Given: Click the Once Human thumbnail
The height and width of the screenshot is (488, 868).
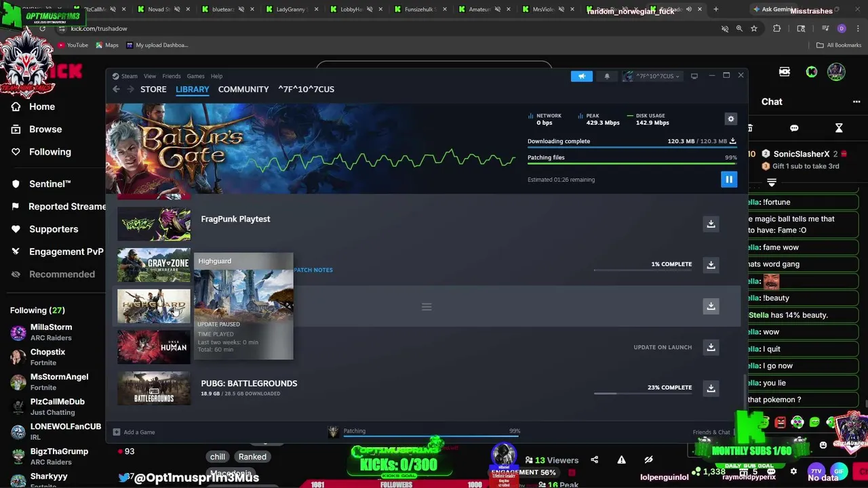Looking at the screenshot, I should point(154,347).
